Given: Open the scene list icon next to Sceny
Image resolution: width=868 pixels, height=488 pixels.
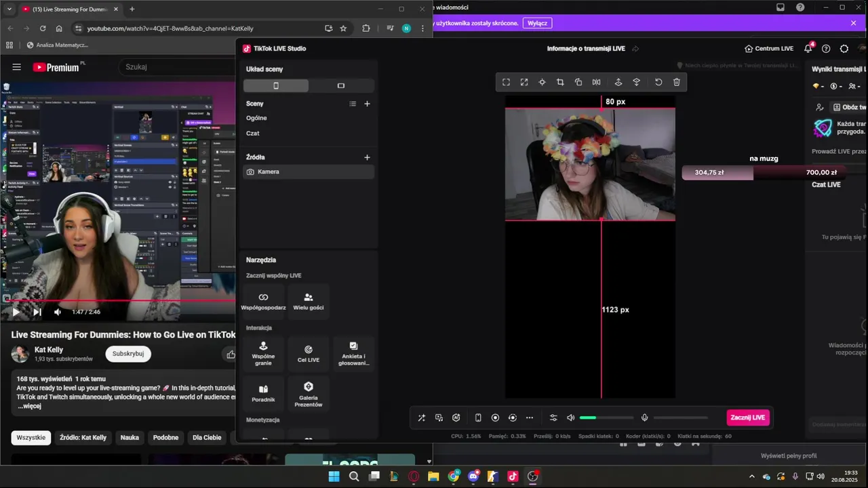Looking at the screenshot, I should [353, 104].
